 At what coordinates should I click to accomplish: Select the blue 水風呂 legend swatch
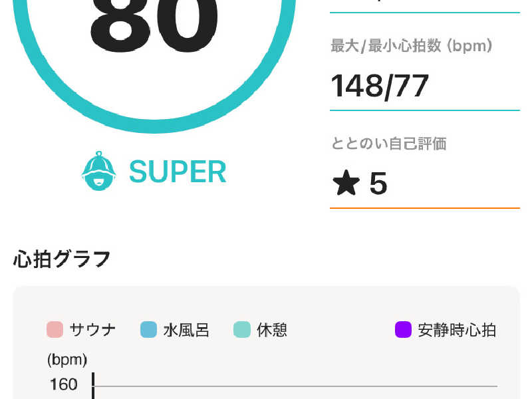(x=148, y=329)
